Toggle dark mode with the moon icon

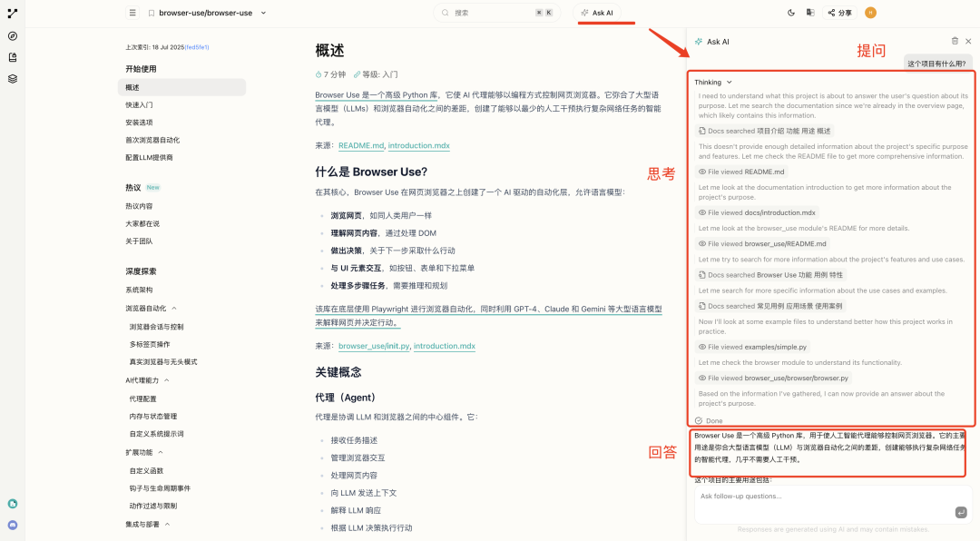[791, 13]
